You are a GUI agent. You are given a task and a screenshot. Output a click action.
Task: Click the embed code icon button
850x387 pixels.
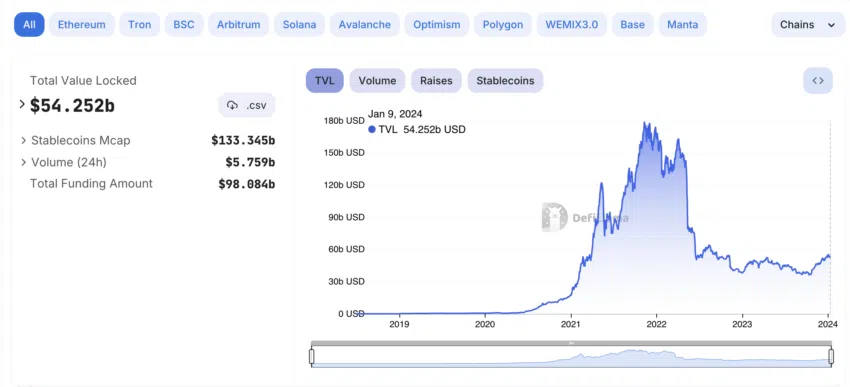817,81
